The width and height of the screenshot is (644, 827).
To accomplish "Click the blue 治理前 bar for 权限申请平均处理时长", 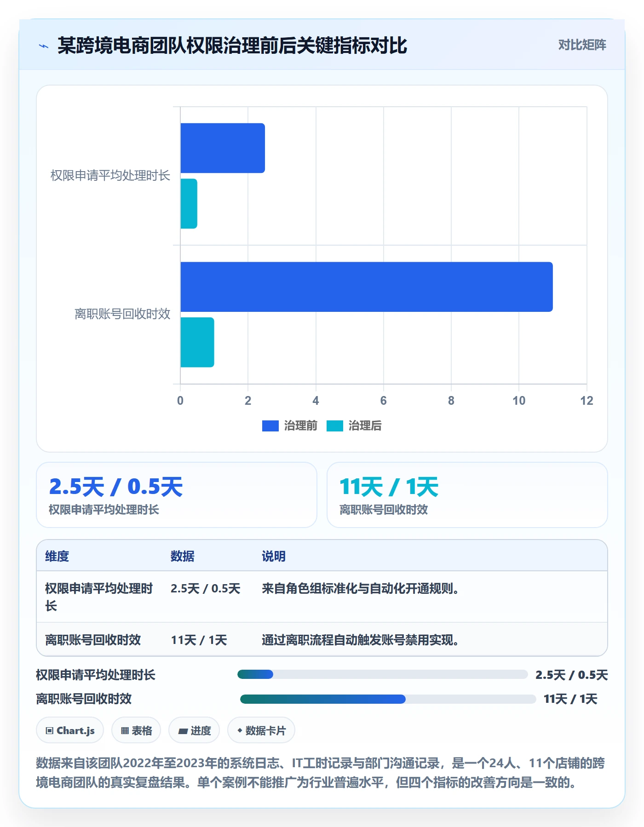I will coord(223,148).
